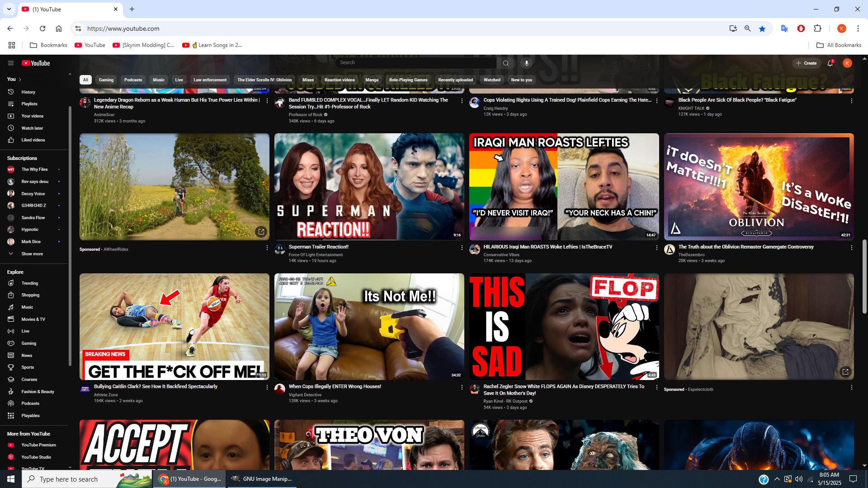Open the YouTube guide hamburger menu
Viewport: 868px width, 488px height.
tap(11, 63)
